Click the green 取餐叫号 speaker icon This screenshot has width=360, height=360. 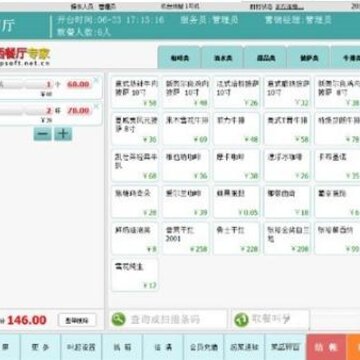point(241,320)
